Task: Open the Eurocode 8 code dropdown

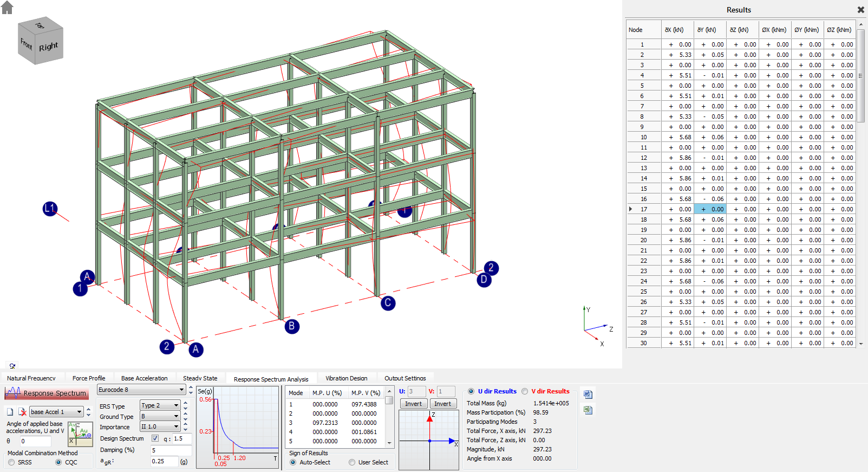Action: tap(142, 390)
